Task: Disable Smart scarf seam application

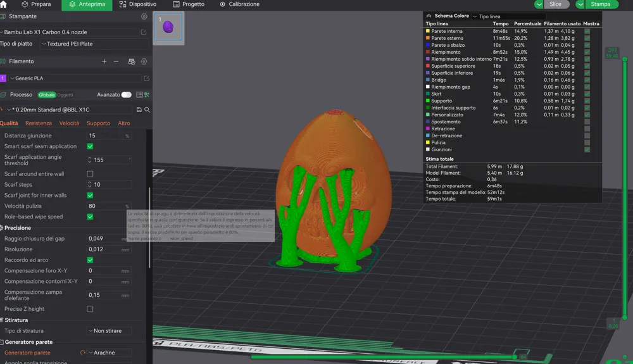Action: tap(90, 146)
